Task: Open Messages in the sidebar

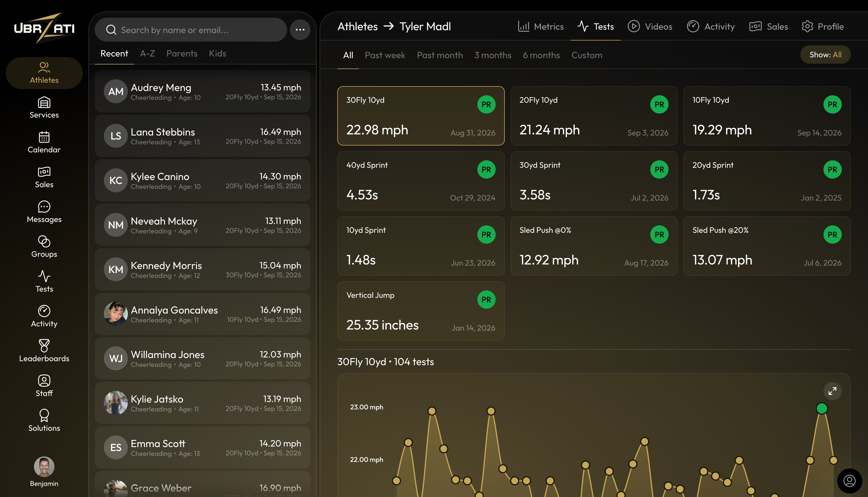Action: pos(44,212)
